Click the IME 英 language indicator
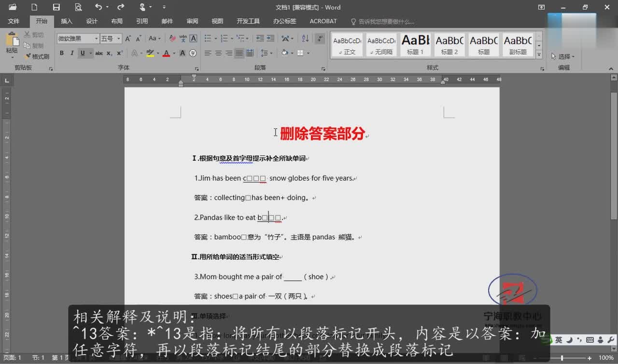This screenshot has height=364, width=618. click(x=559, y=340)
